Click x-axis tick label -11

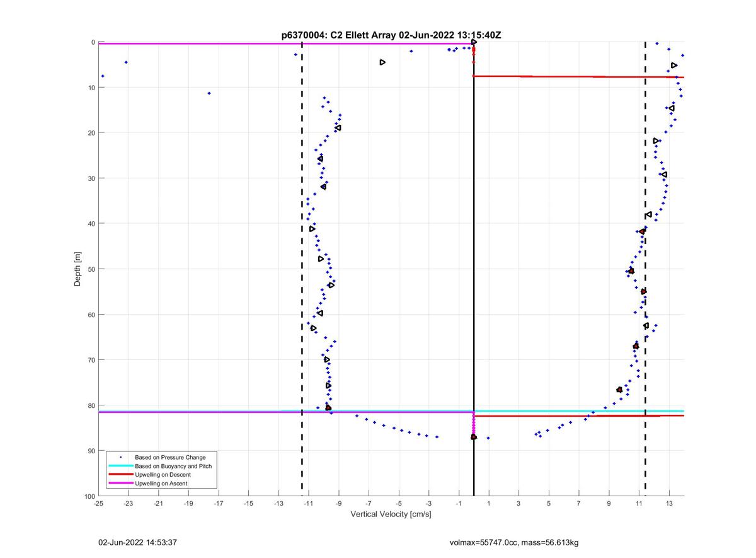309,503
